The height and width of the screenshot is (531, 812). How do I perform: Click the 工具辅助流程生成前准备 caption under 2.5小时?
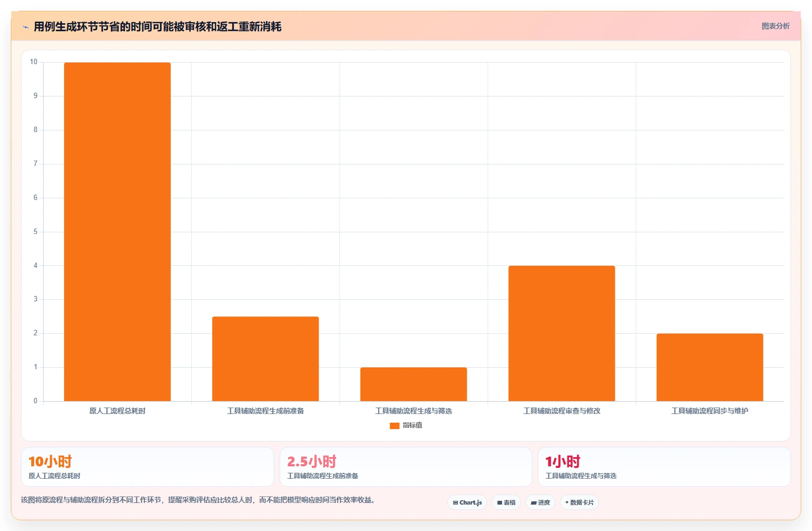[323, 476]
